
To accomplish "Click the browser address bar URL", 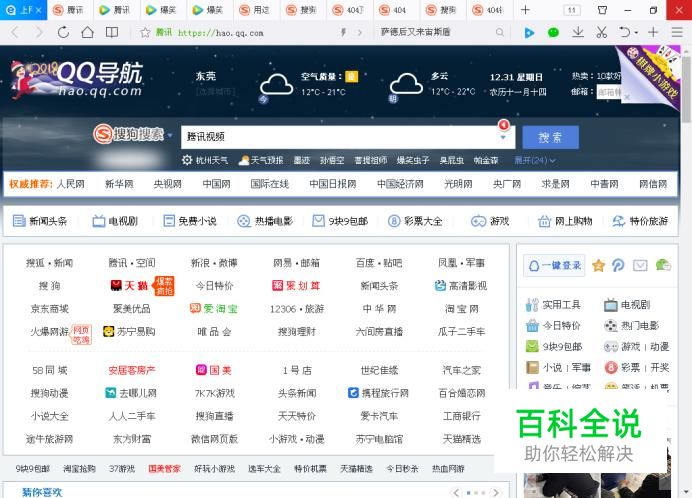I will pyautogui.click(x=221, y=33).
